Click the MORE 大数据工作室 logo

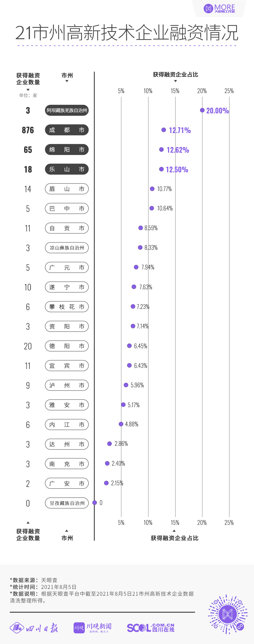tap(219, 9)
